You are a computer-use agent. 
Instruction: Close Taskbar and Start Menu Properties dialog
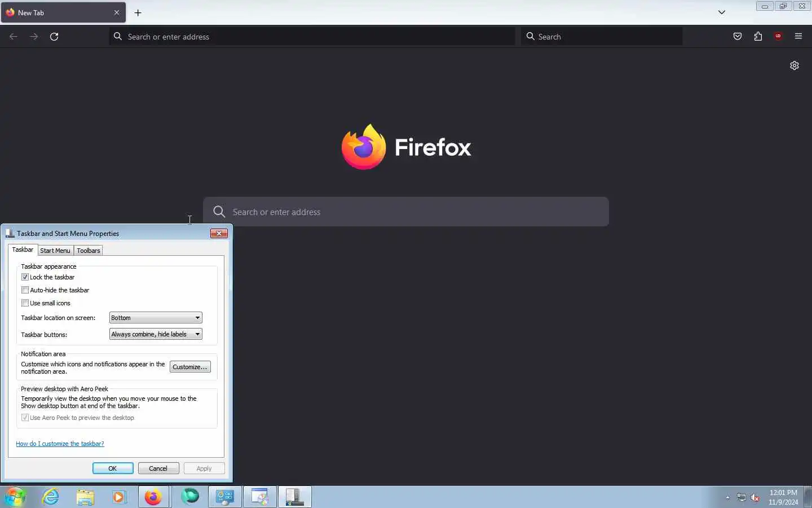click(219, 233)
